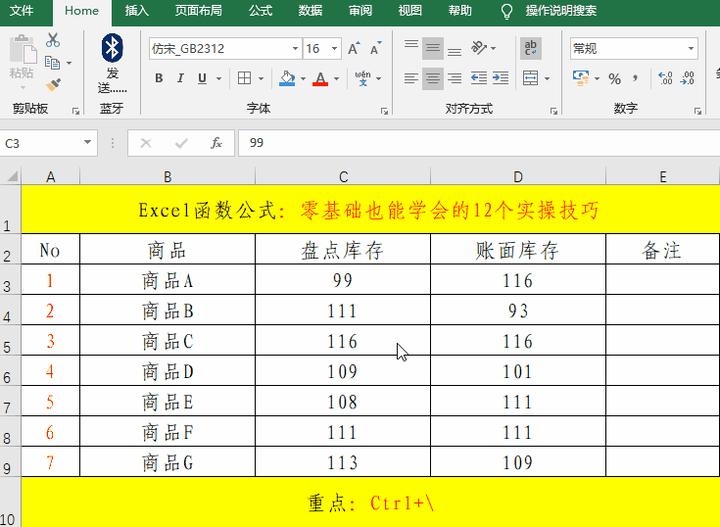Increase decimal places
This screenshot has height=527, width=720.
[665, 78]
